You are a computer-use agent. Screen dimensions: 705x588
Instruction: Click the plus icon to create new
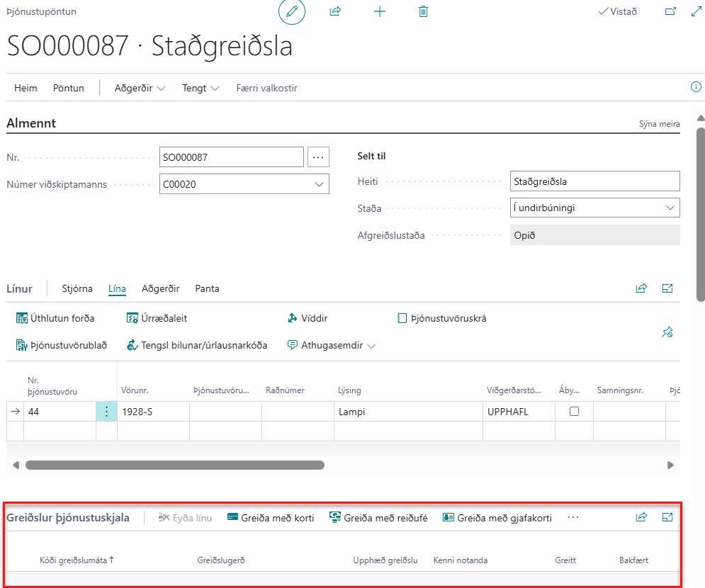coord(380,11)
